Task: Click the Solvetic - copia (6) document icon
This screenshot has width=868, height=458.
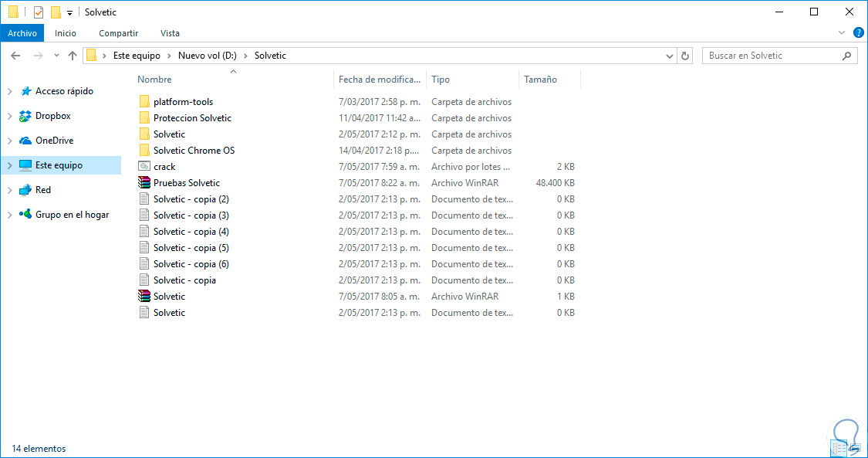Action: click(x=144, y=263)
